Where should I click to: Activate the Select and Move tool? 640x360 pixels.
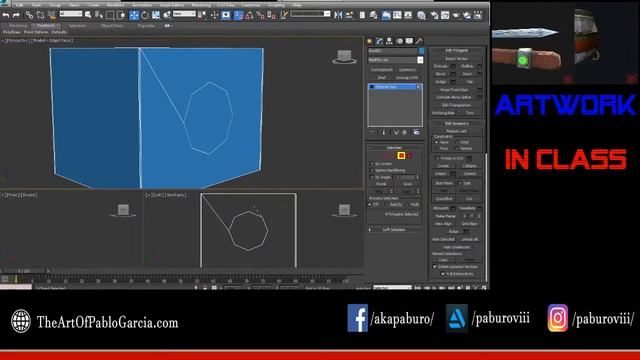(x=134, y=16)
